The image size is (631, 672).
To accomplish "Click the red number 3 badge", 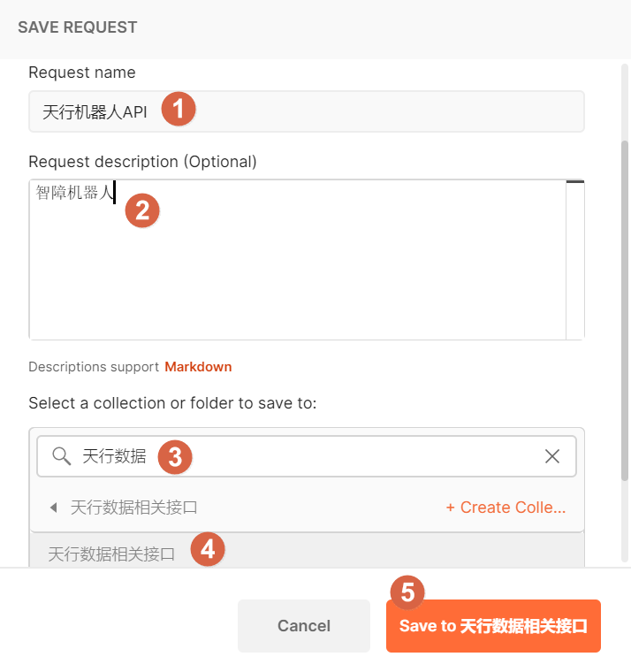I will [175, 456].
